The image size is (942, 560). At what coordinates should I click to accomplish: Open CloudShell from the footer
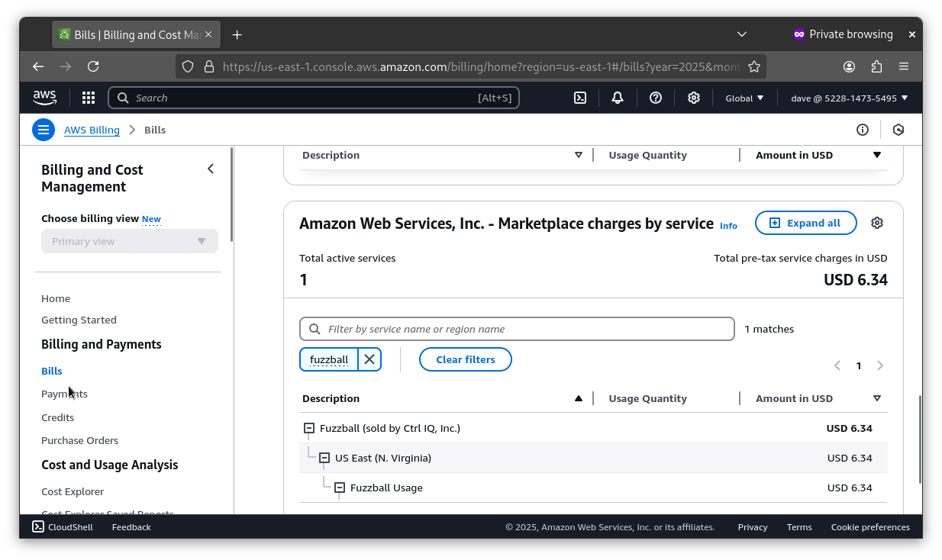[x=63, y=526]
